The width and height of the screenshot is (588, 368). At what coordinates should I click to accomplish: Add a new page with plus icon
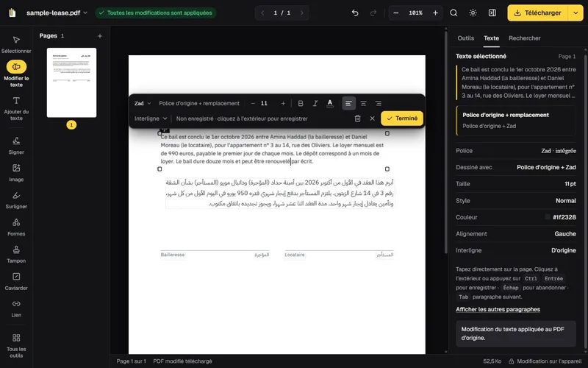tap(100, 36)
